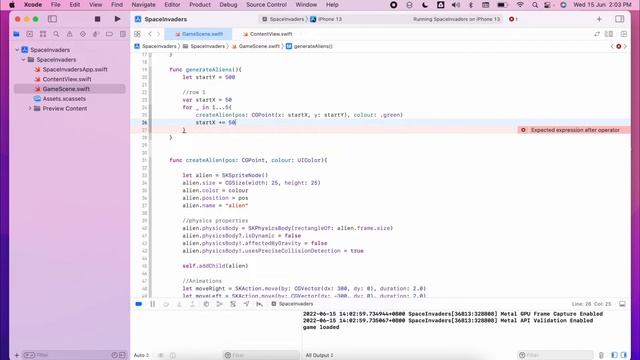640x360 pixels.
Task: Open the Symbol navigator icon
Action: 43,34
